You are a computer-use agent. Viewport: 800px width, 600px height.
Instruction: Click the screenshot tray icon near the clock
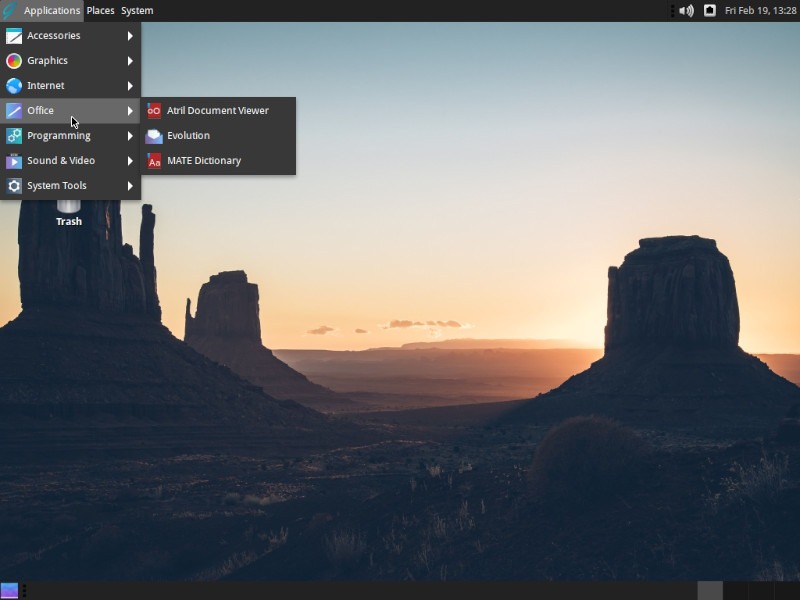(x=710, y=10)
